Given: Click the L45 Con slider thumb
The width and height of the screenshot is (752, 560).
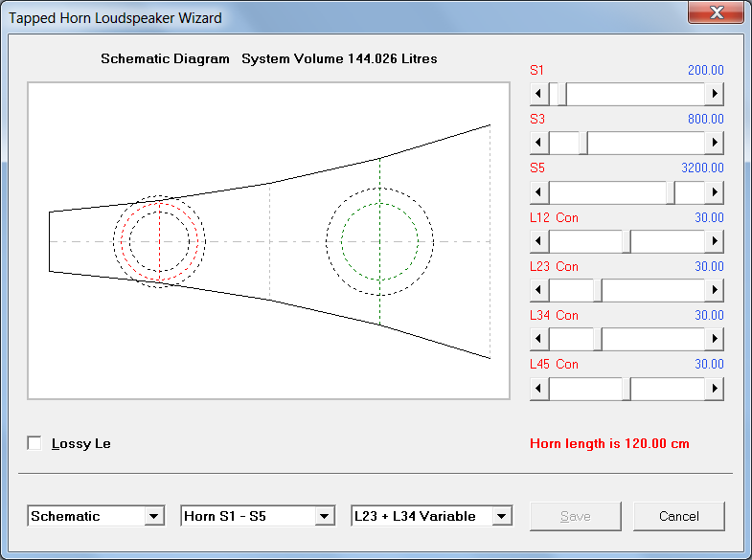Looking at the screenshot, I should point(627,389).
